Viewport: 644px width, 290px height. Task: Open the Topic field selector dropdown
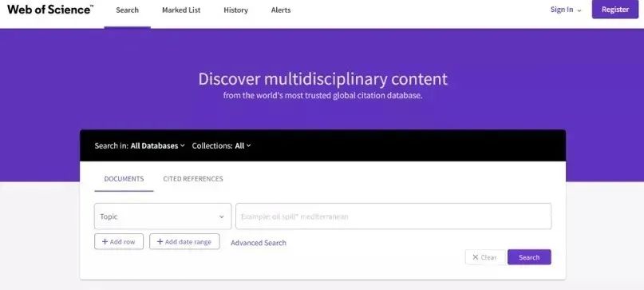point(163,217)
